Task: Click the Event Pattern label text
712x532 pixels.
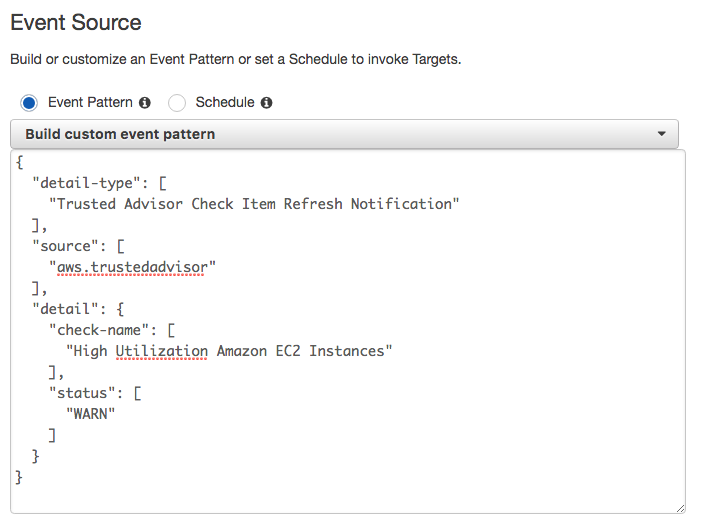Action: point(90,103)
